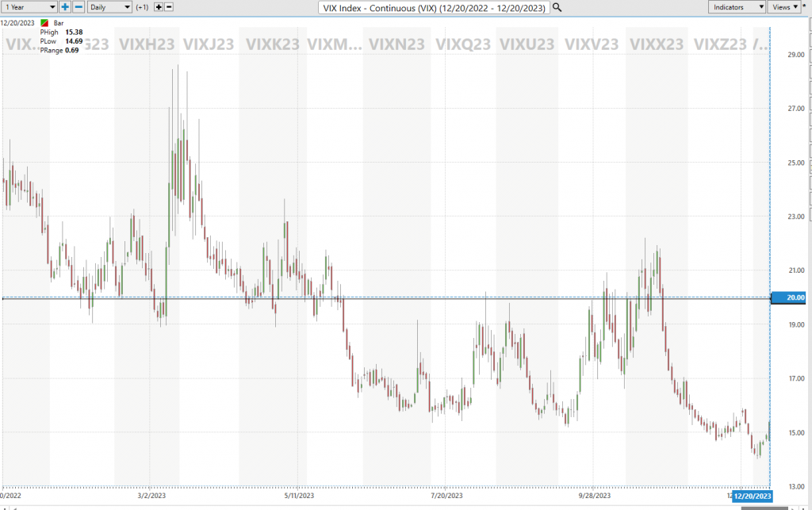Viewport: 812px width, 510px height.
Task: Click the 29.00 price axis label
Action: (x=795, y=55)
